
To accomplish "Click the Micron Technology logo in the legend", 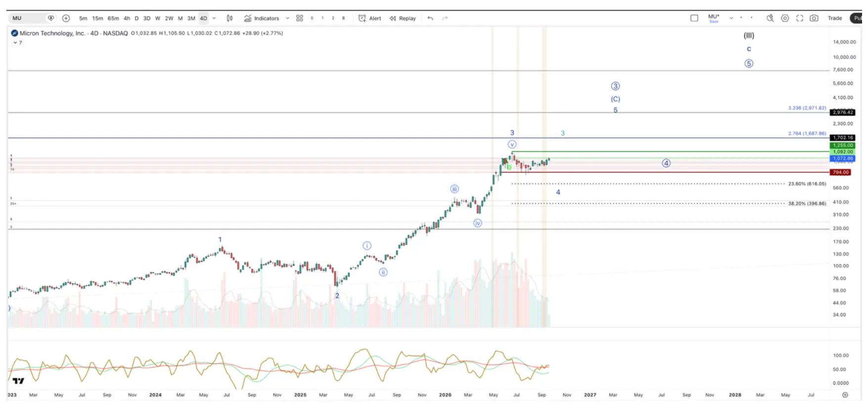I will (14, 33).
